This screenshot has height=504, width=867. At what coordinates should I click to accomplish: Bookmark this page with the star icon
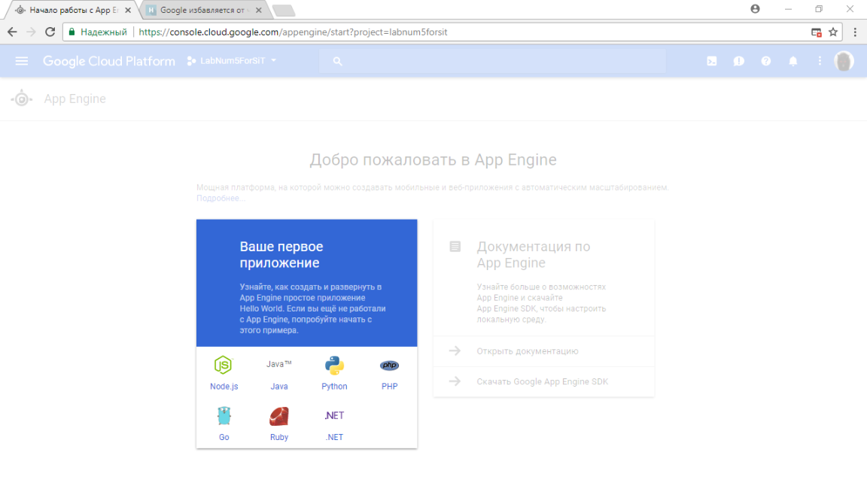click(x=832, y=32)
